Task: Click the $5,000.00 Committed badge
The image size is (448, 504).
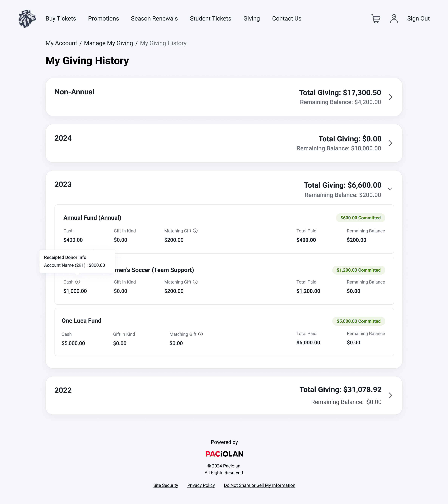Action: tap(358, 321)
